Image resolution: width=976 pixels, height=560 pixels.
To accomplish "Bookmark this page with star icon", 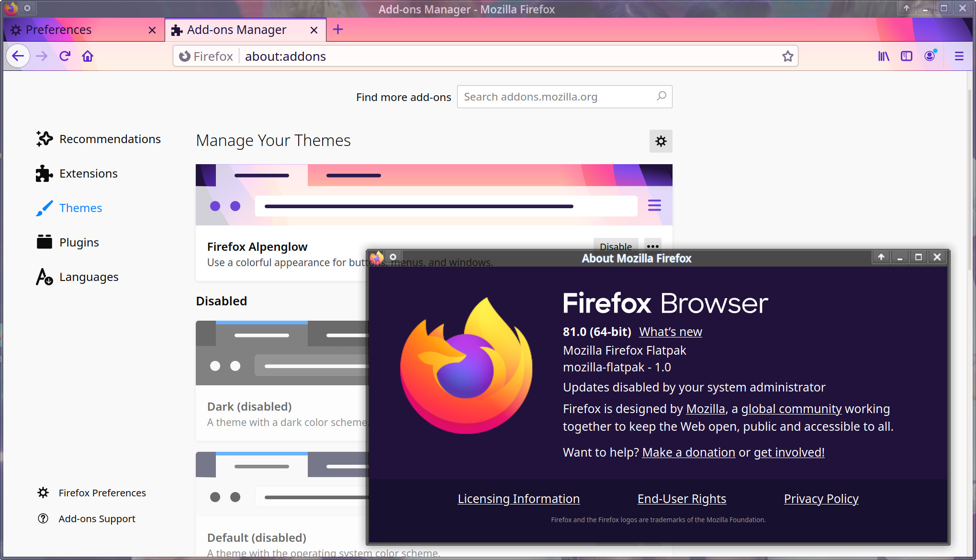I will tap(787, 56).
